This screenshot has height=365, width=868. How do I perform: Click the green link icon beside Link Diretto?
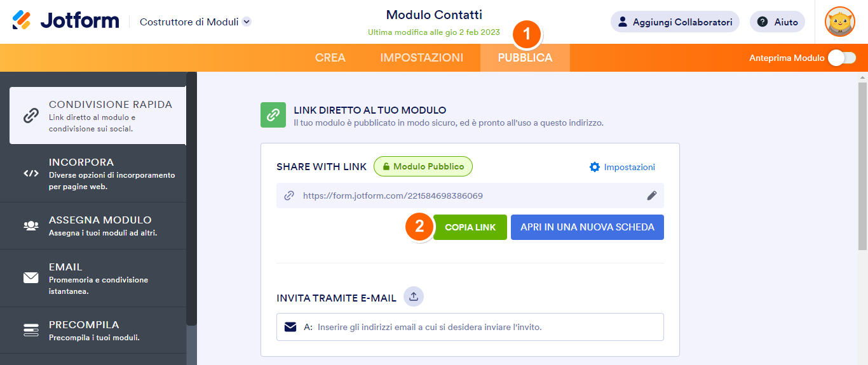(x=273, y=115)
